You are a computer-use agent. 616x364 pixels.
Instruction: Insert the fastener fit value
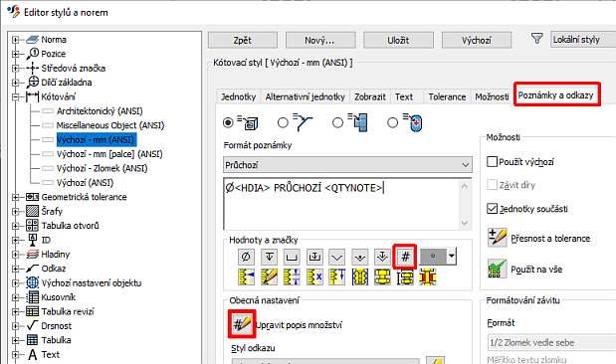[428, 277]
